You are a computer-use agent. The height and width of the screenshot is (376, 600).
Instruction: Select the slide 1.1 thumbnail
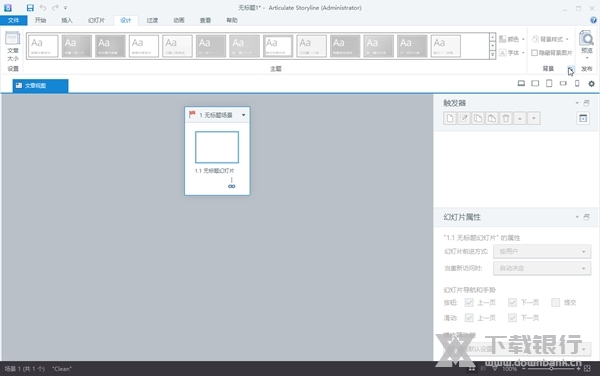coord(217,147)
